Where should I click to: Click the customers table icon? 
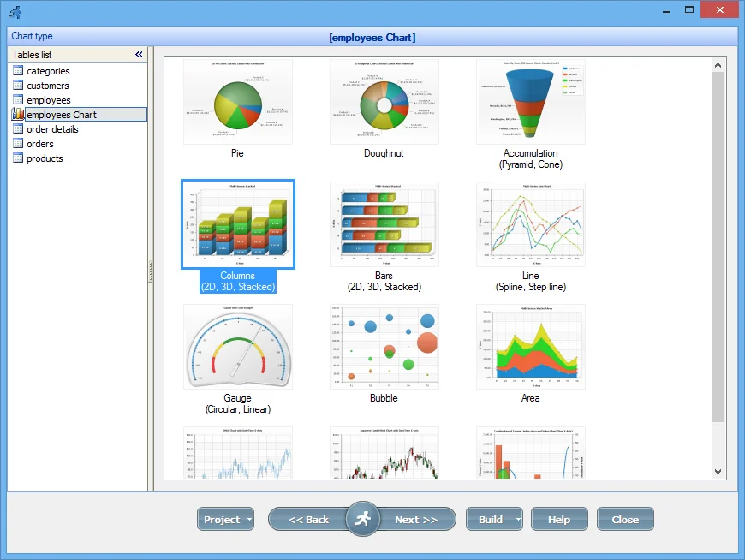tap(18, 86)
